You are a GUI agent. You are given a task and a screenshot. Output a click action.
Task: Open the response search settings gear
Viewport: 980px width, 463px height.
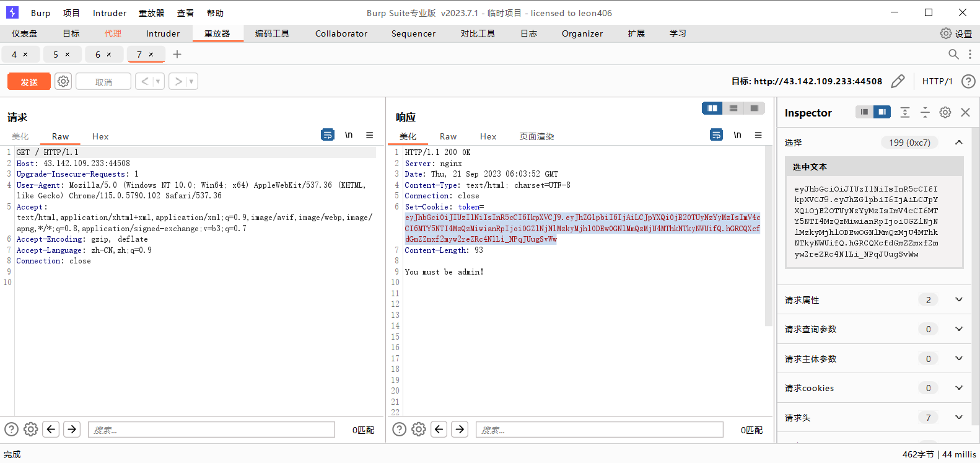click(x=419, y=429)
